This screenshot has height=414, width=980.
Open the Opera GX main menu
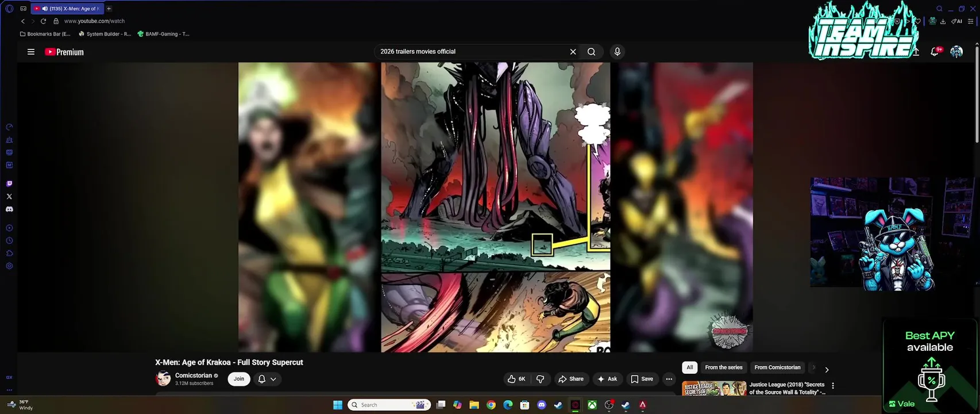tap(9, 9)
